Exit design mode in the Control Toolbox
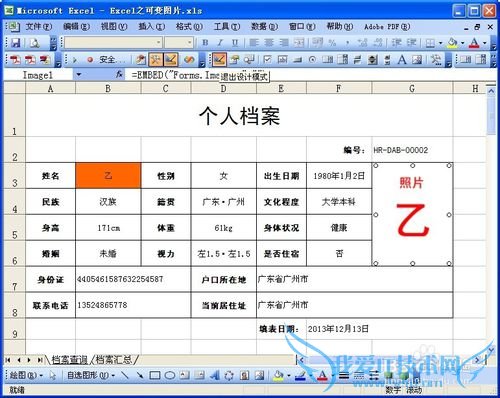500x398 pixels. coord(219,60)
